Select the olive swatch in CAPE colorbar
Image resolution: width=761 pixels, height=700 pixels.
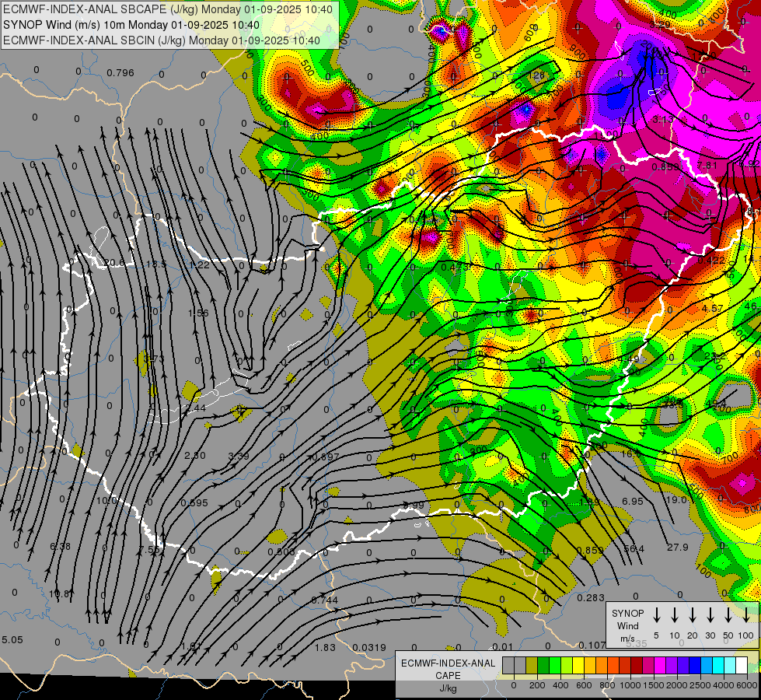[x=532, y=665]
